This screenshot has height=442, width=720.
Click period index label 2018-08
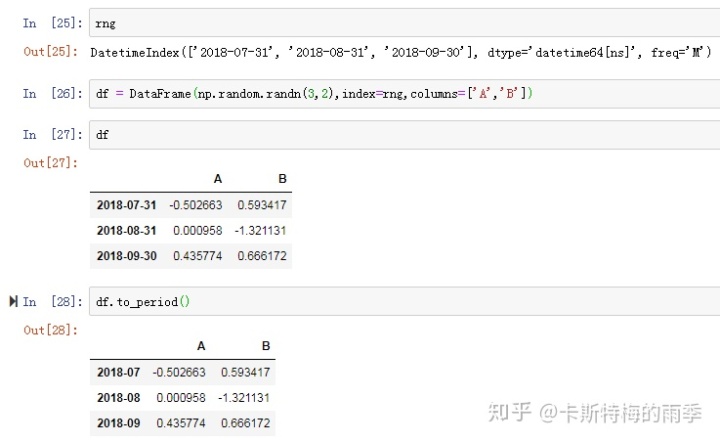coord(118,397)
